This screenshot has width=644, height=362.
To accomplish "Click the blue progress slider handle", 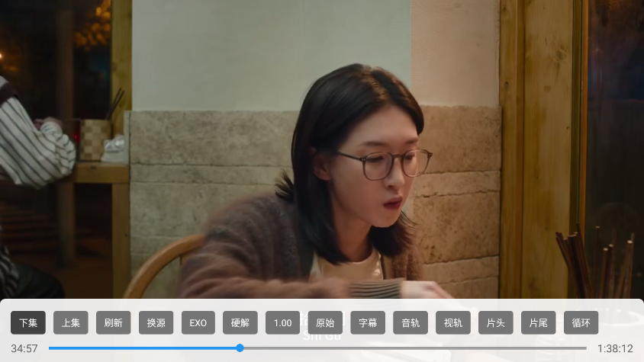I will 240,348.
